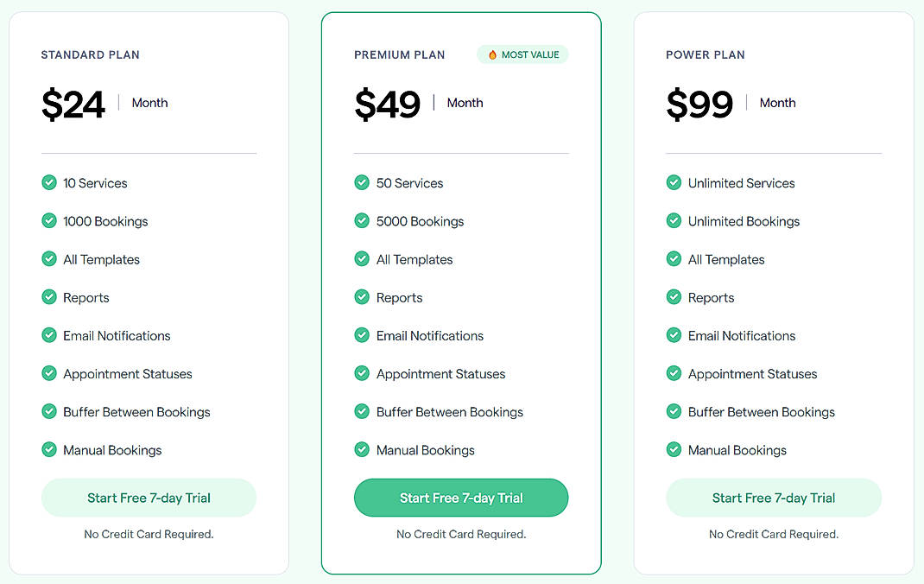This screenshot has height=584, width=924.
Task: Select the checkmark icon for 50 Services
Action: 362,183
